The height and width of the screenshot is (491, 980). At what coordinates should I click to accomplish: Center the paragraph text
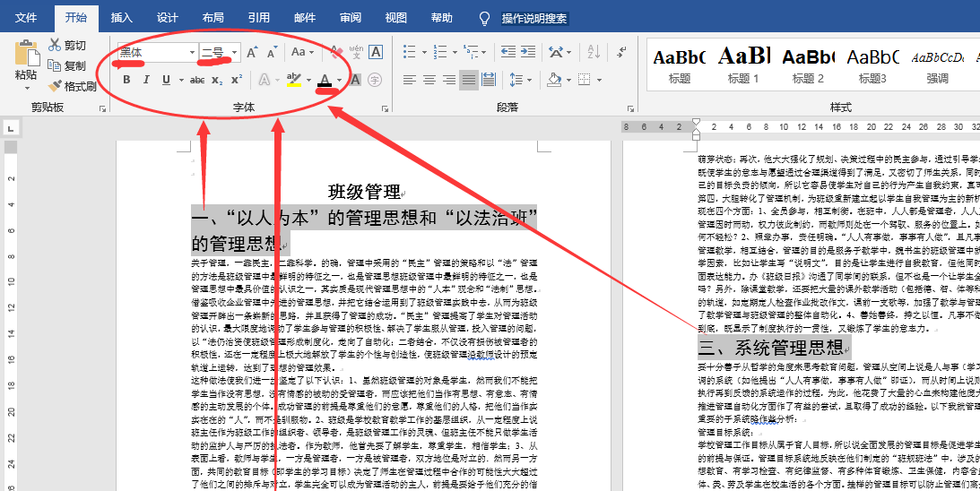click(429, 80)
